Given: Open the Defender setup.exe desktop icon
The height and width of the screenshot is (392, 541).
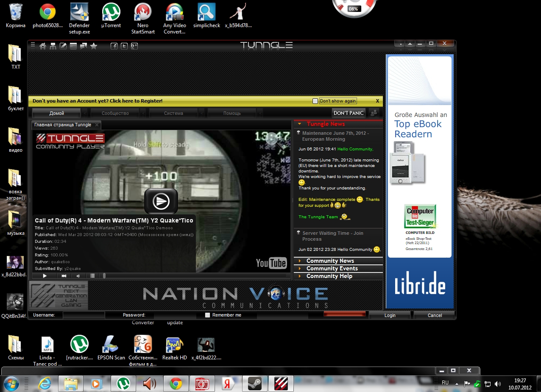Looking at the screenshot, I should click(79, 19).
